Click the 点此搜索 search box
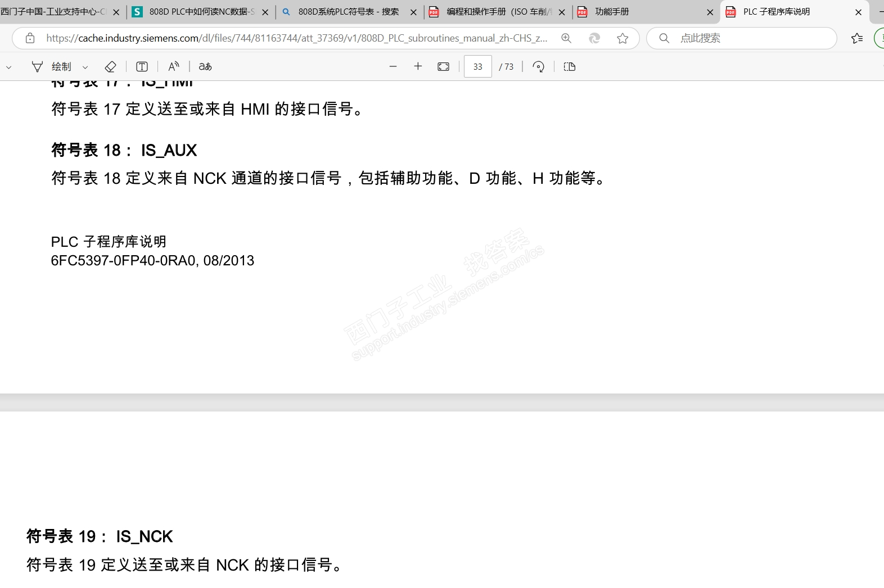 [742, 38]
